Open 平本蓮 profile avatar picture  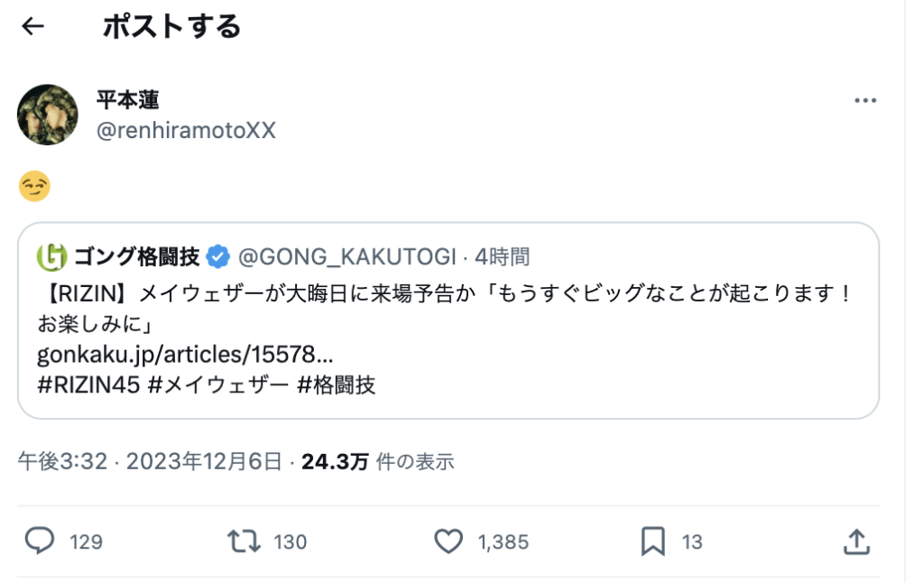(x=48, y=115)
